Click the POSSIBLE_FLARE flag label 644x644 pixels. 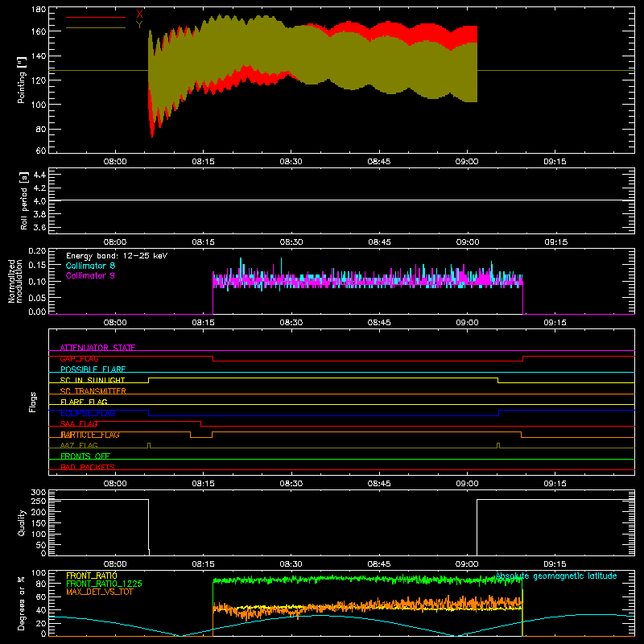point(93,369)
